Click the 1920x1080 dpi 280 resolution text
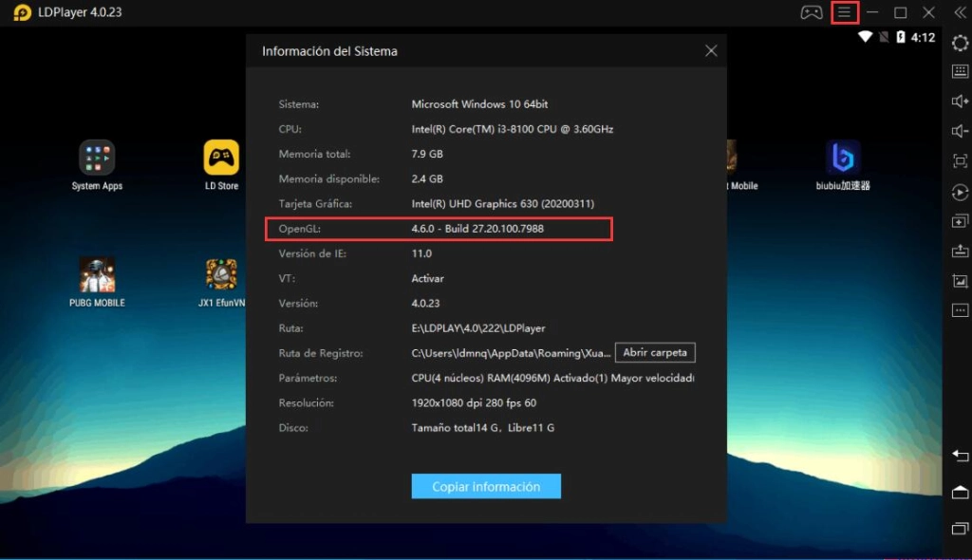 tap(474, 402)
